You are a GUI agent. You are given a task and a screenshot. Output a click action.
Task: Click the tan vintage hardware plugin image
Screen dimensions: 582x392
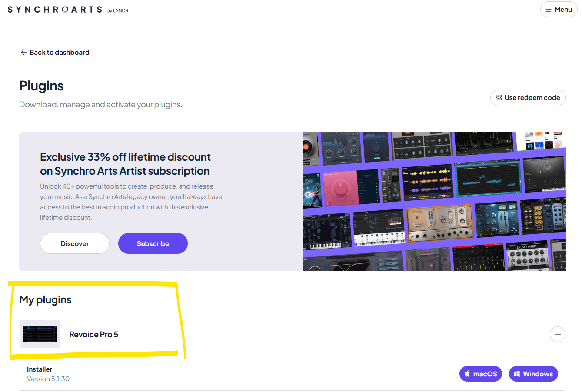pos(439,224)
